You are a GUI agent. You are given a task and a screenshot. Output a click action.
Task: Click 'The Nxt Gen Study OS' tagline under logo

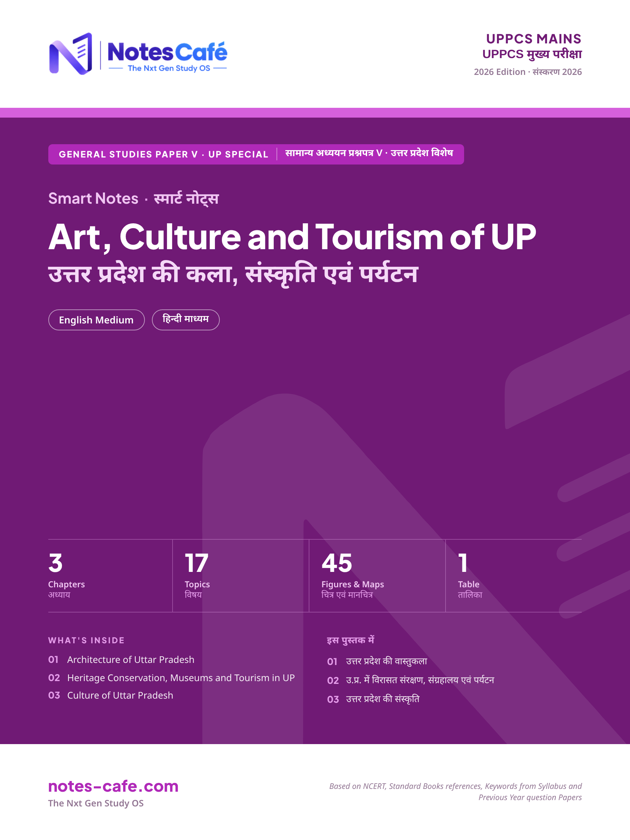coord(169,68)
